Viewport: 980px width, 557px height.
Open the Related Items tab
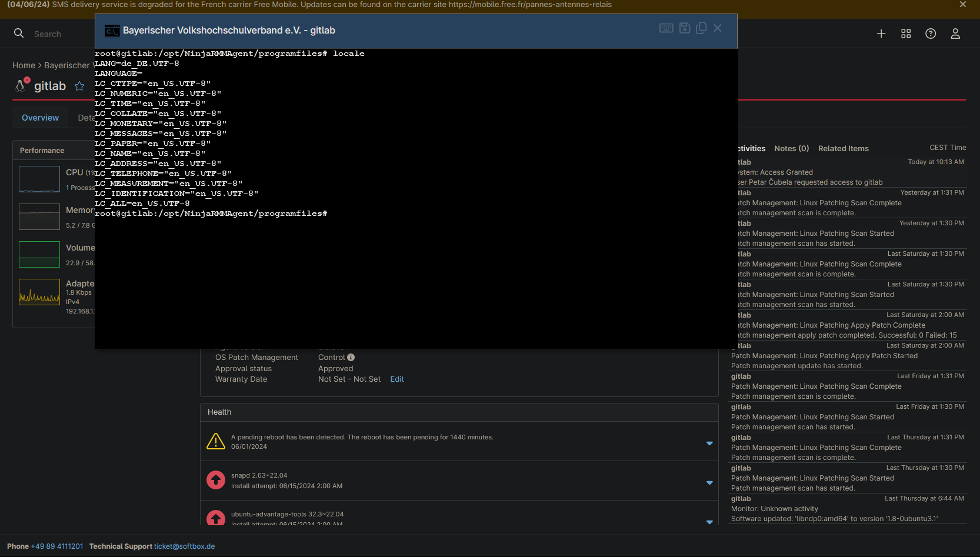click(843, 149)
